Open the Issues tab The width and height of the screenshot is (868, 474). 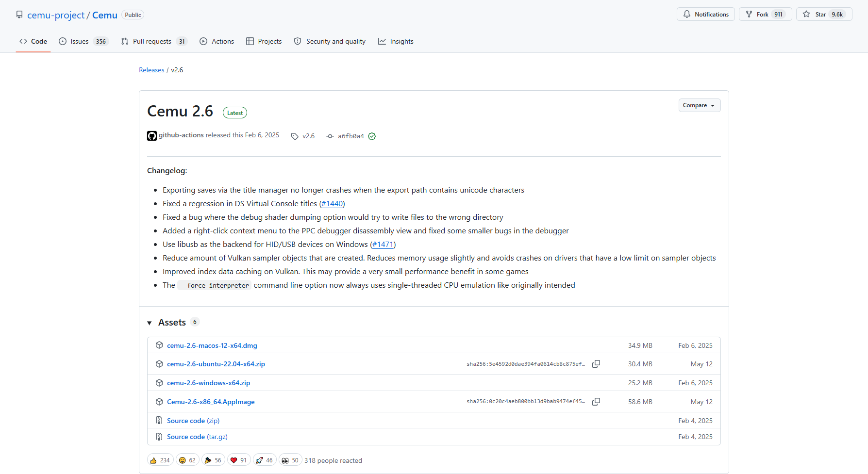point(83,41)
